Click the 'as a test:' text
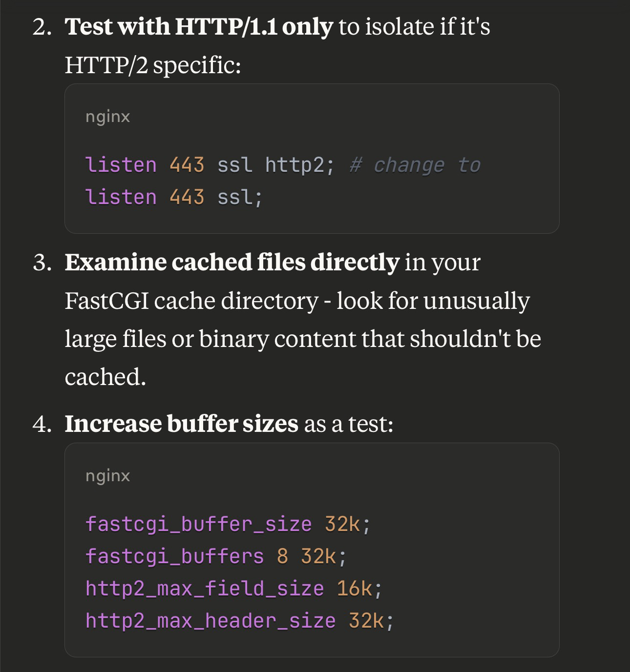The height and width of the screenshot is (672, 630). [349, 424]
